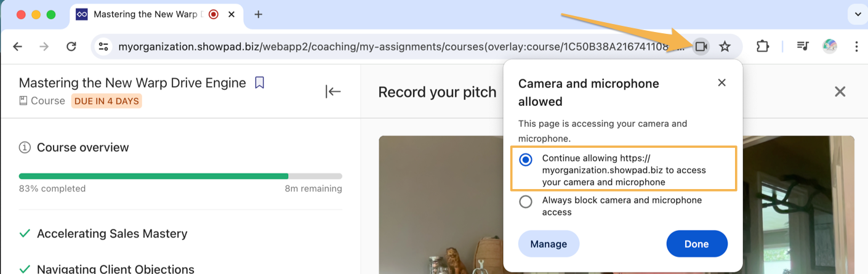Click the Record your pitch heading
The width and height of the screenshot is (868, 274).
[437, 92]
